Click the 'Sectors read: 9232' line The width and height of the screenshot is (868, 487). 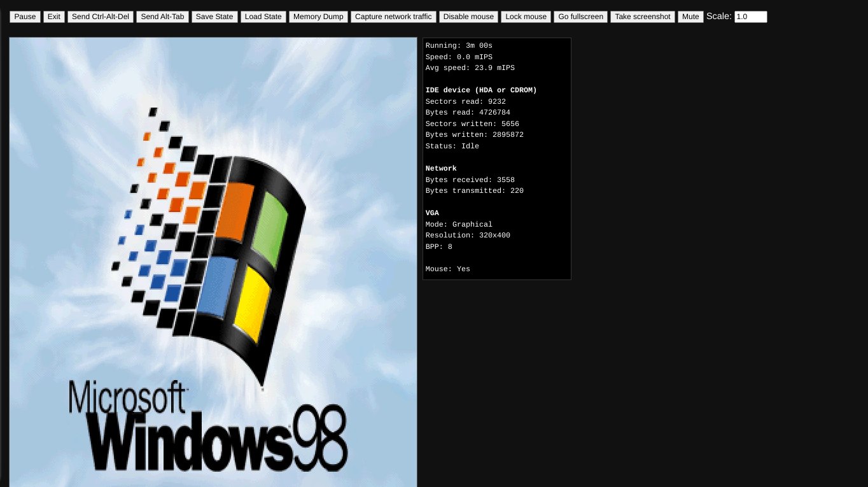coord(466,102)
